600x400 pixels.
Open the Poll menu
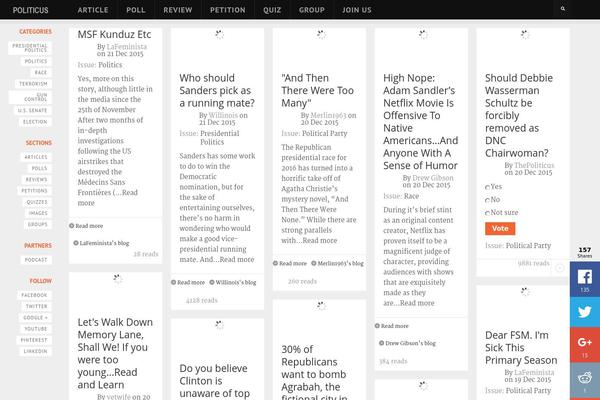tap(136, 10)
